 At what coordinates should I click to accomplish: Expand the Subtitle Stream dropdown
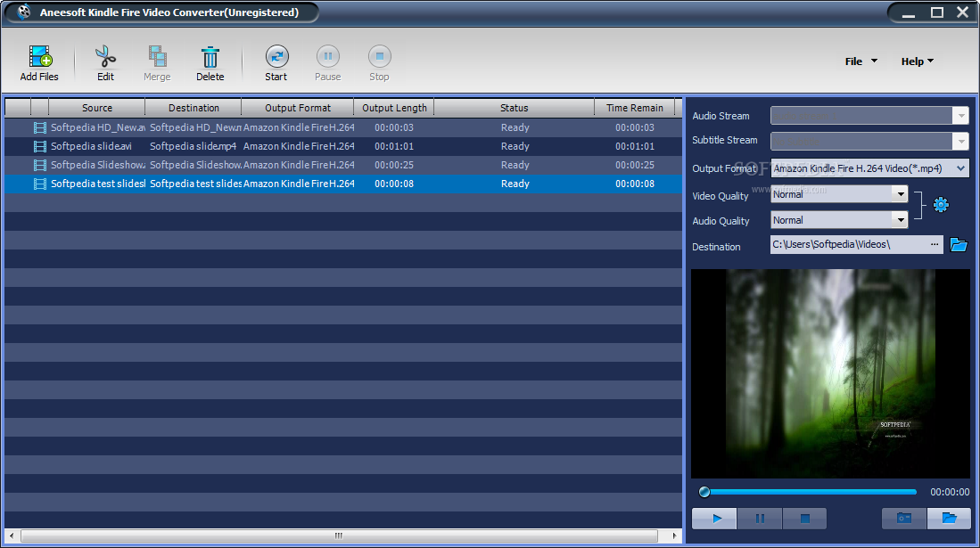tap(960, 141)
